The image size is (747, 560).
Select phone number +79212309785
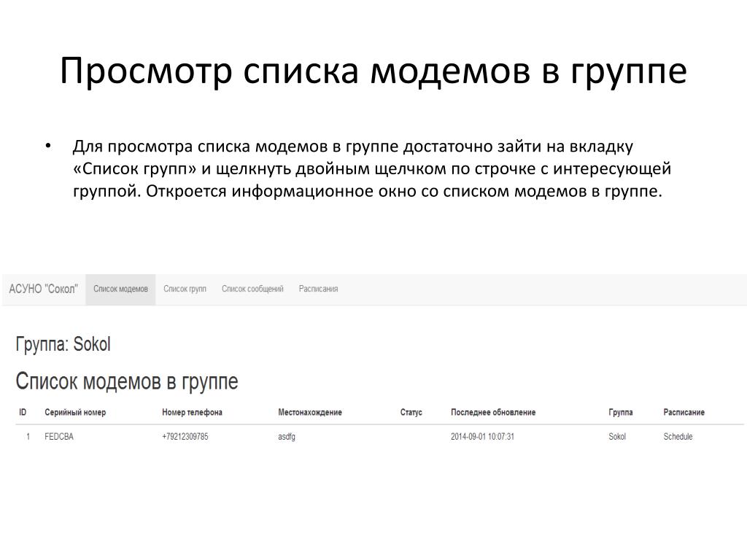(185, 437)
